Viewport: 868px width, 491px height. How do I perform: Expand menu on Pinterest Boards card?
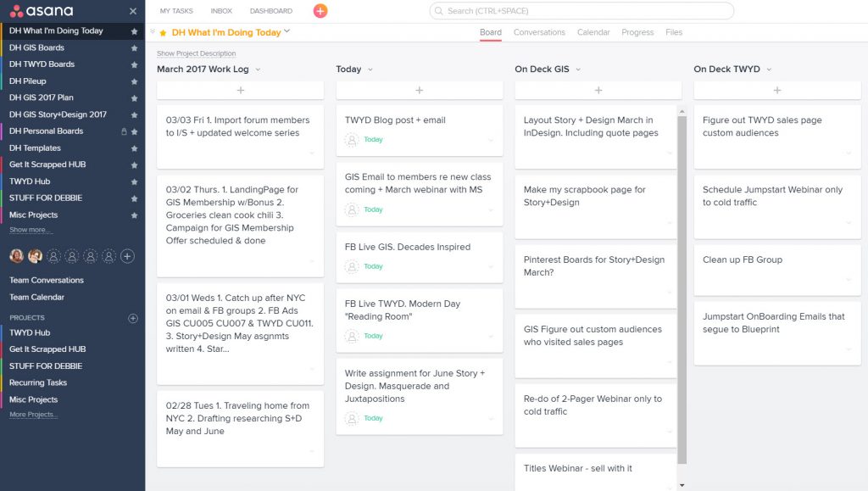pyautogui.click(x=670, y=293)
